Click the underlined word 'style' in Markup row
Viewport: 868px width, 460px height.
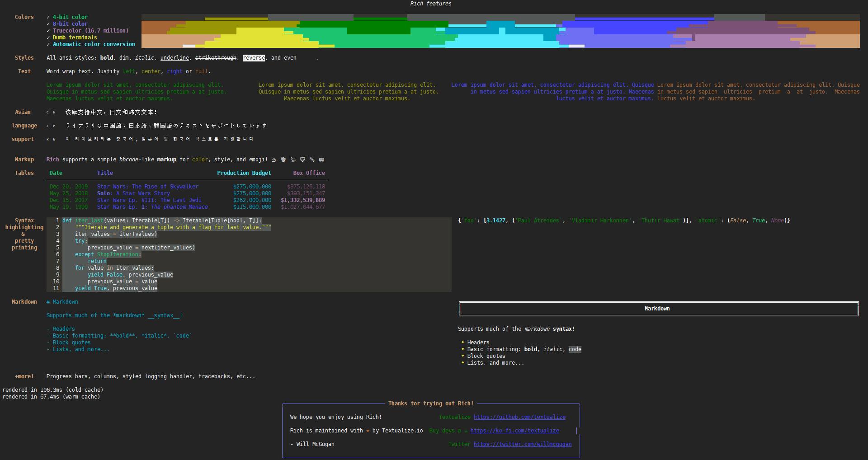pos(222,160)
